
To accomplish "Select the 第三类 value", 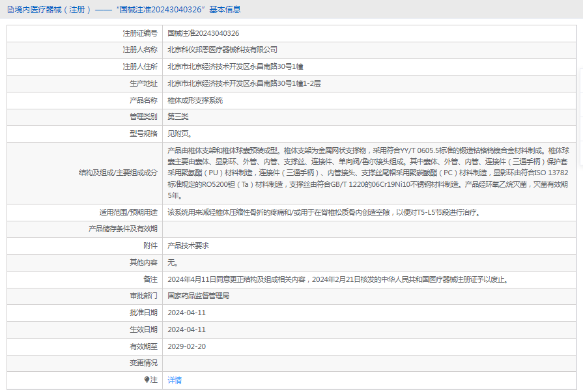I will [178, 117].
